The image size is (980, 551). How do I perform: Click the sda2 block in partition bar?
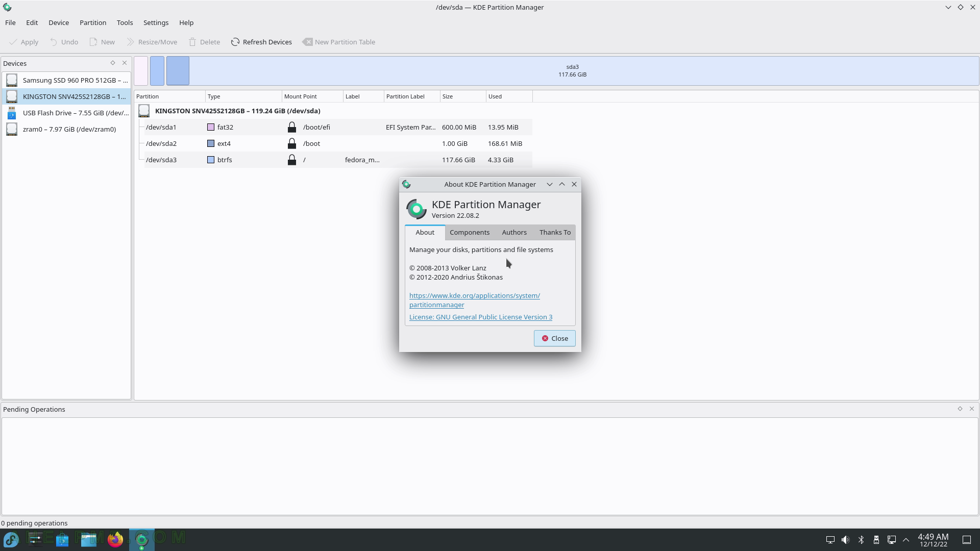point(157,71)
